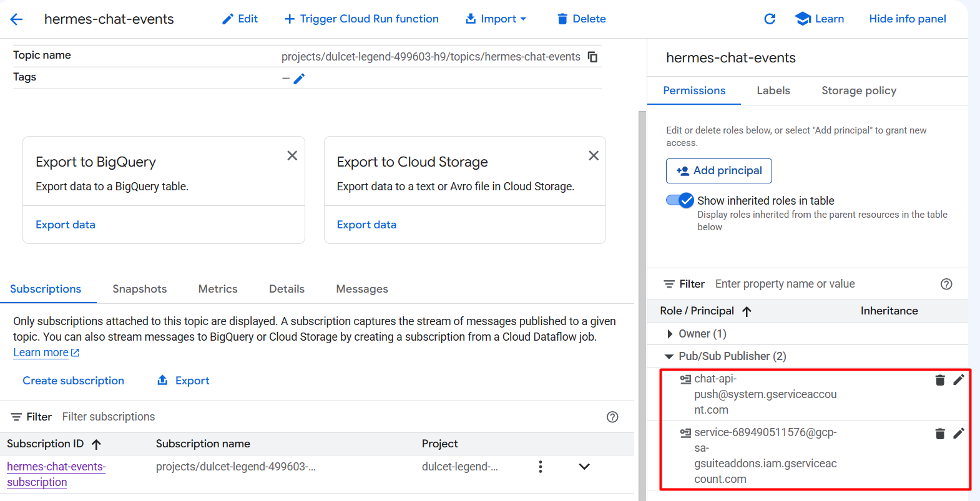Open the permissions filter help icon
This screenshot has height=501, width=980.
point(946,284)
